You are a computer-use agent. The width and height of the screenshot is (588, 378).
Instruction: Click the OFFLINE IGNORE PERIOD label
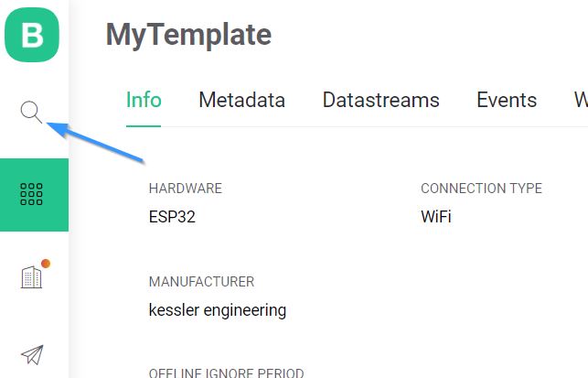[x=226, y=373]
